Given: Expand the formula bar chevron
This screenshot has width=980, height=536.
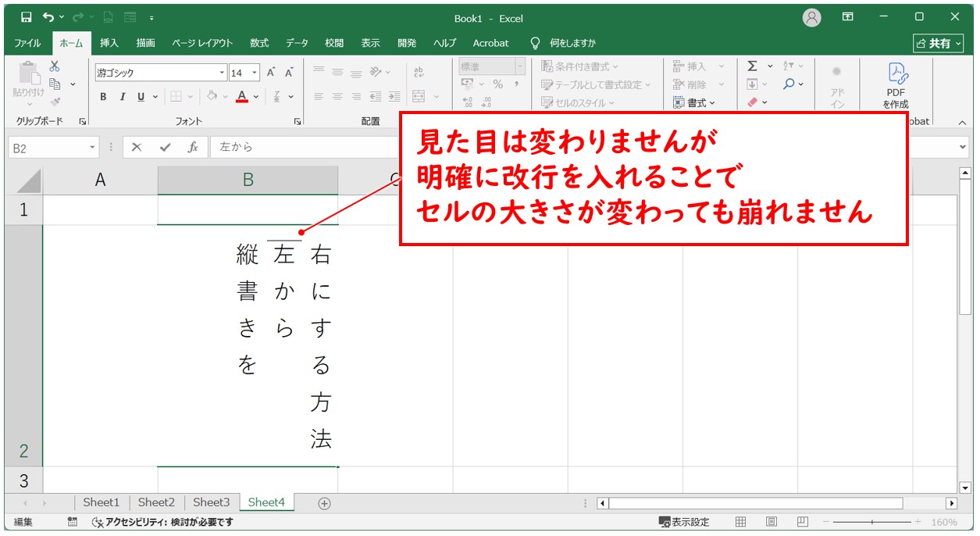Looking at the screenshot, I should click(x=962, y=147).
